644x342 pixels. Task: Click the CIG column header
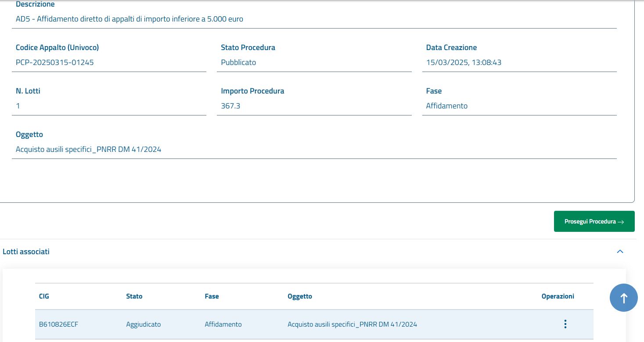(x=44, y=296)
